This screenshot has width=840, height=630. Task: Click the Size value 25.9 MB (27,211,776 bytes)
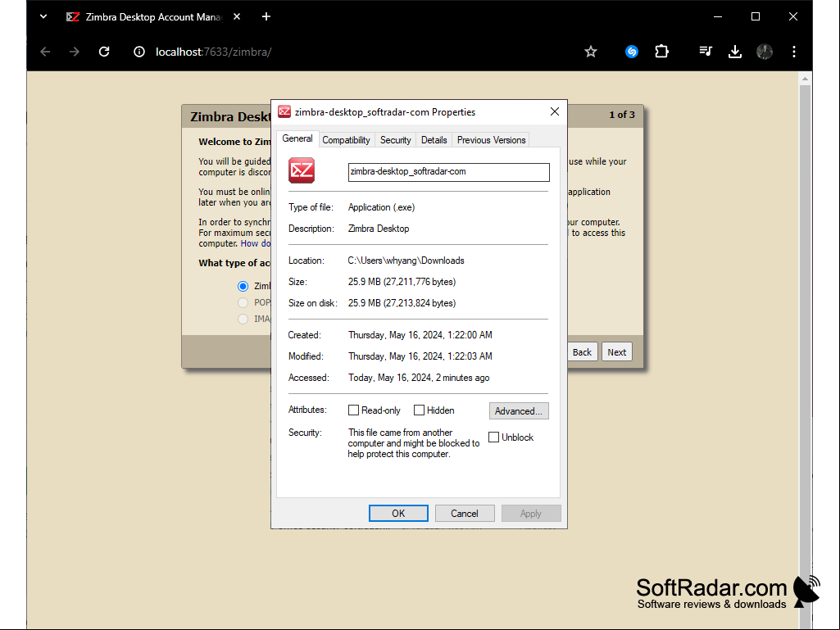(402, 282)
